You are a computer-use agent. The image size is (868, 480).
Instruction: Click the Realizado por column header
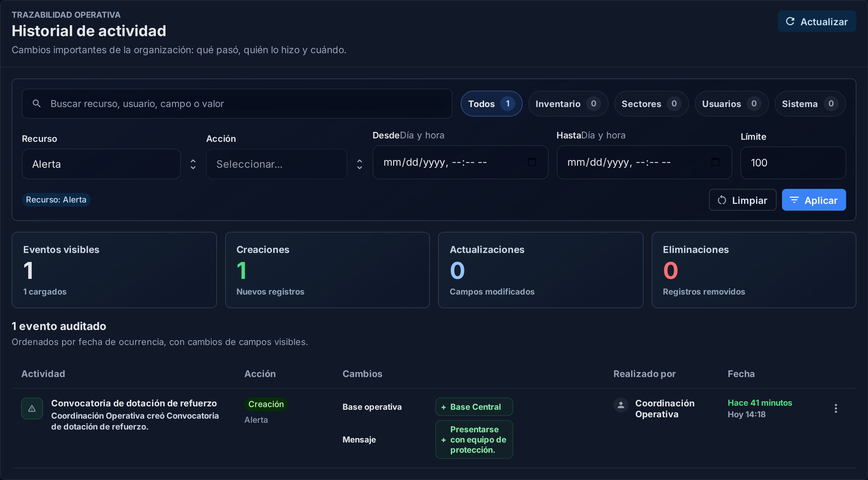pos(645,374)
